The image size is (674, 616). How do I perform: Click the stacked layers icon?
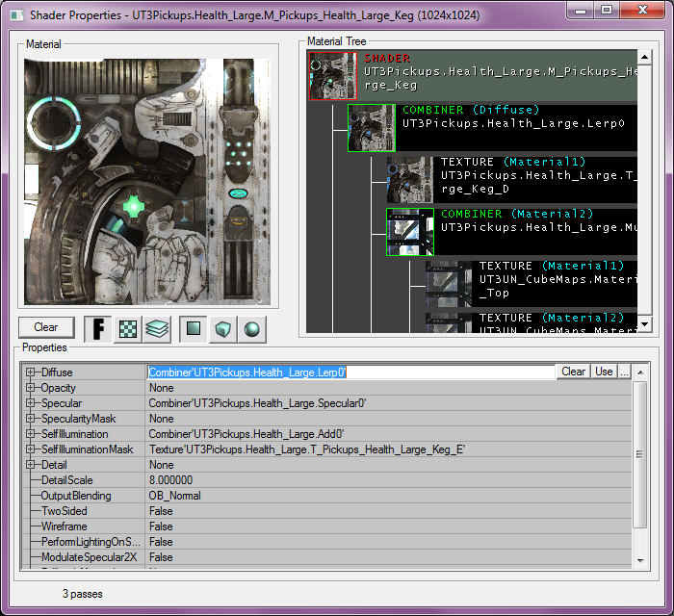pyautogui.click(x=157, y=329)
